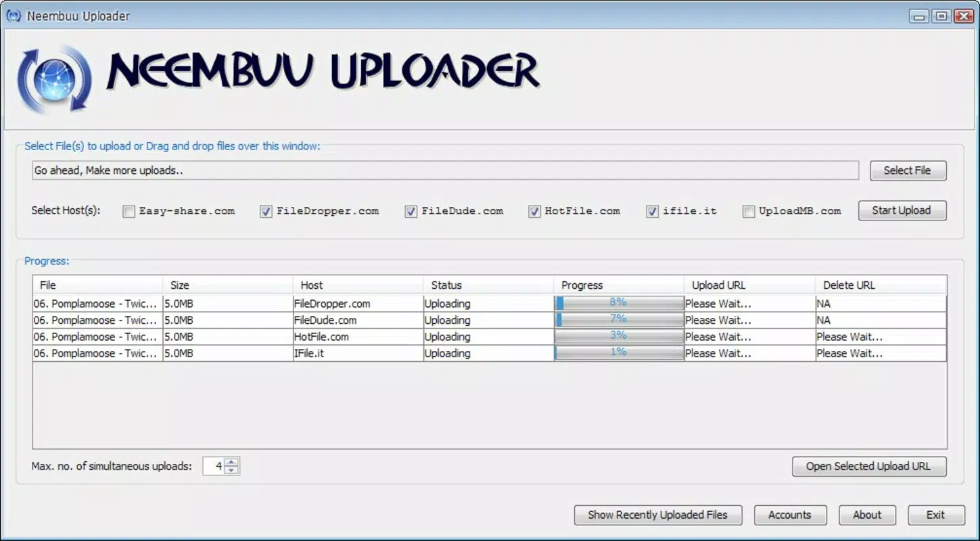The width and height of the screenshot is (980, 541).
Task: Click Uploading status in the FileDude.com row
Action: click(x=488, y=320)
